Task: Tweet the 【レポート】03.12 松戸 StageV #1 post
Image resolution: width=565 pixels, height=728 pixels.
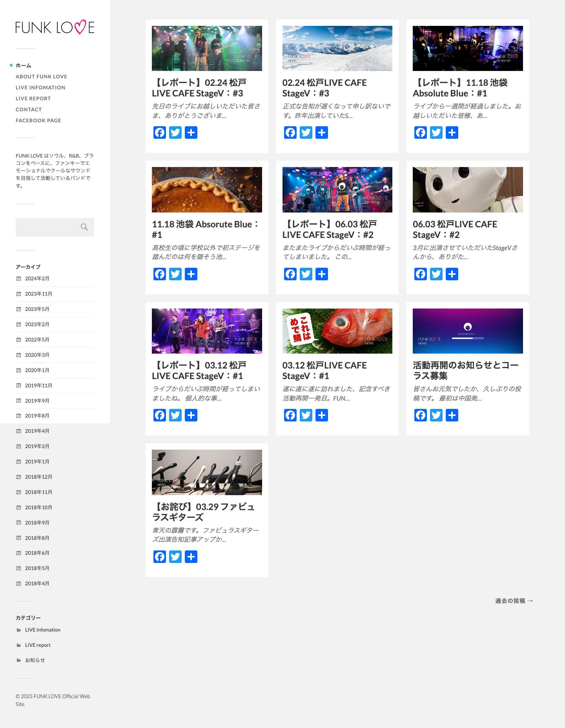Action: 175,415
